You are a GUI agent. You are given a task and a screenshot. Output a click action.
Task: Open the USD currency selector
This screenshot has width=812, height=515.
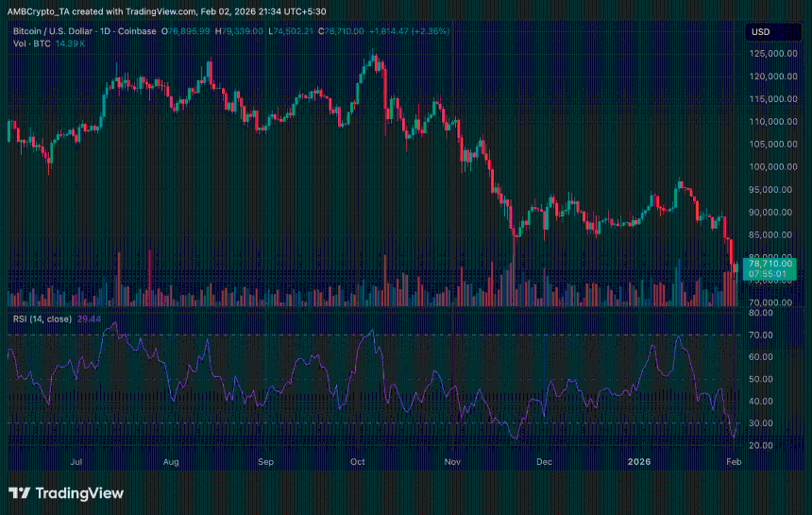[760, 32]
